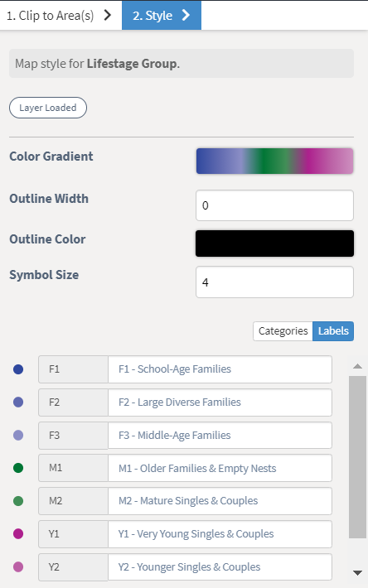Click the Y2 category code cell
This screenshot has width=368, height=588.
tap(73, 567)
